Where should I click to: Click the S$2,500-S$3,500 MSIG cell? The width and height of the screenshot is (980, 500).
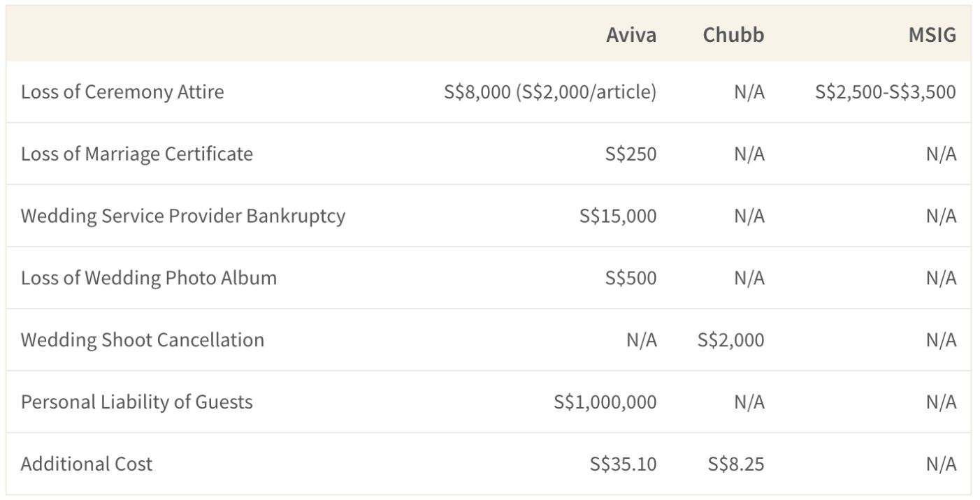886,92
